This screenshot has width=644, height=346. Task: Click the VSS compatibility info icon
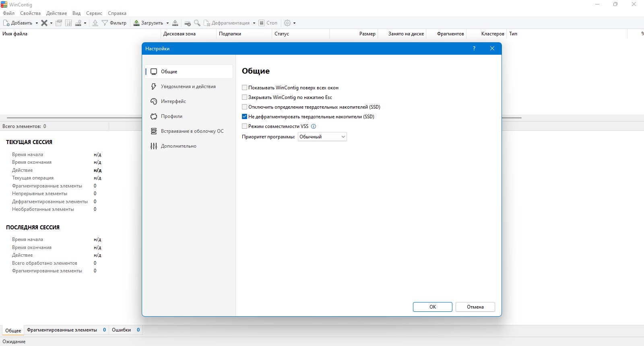314,126
